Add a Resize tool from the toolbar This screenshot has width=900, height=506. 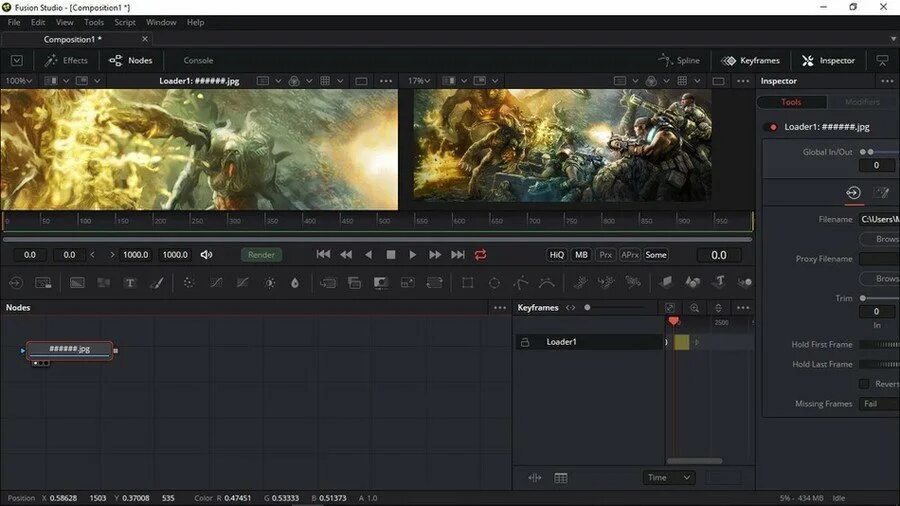coord(408,283)
